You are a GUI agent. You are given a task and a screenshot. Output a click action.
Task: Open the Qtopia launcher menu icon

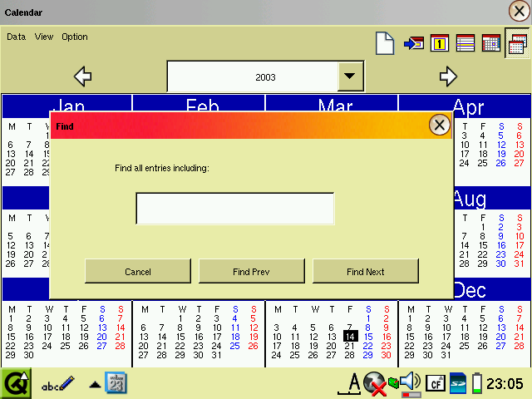point(15,383)
